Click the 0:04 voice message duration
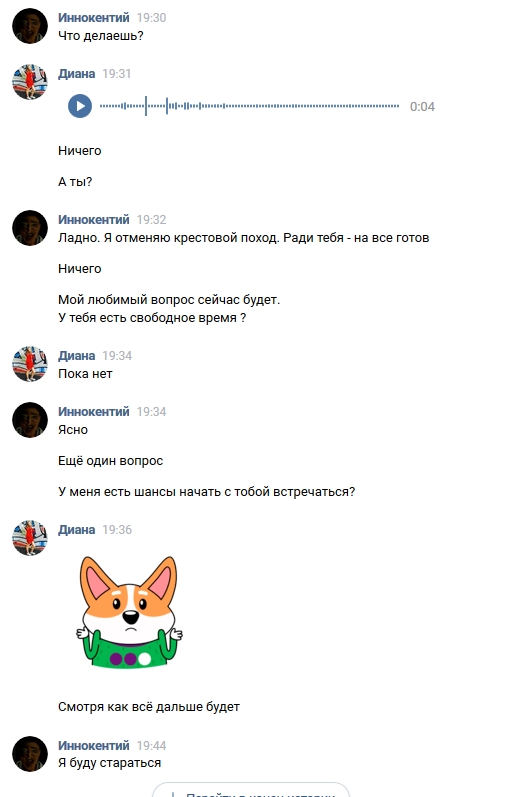The width and height of the screenshot is (506, 797). point(422,106)
